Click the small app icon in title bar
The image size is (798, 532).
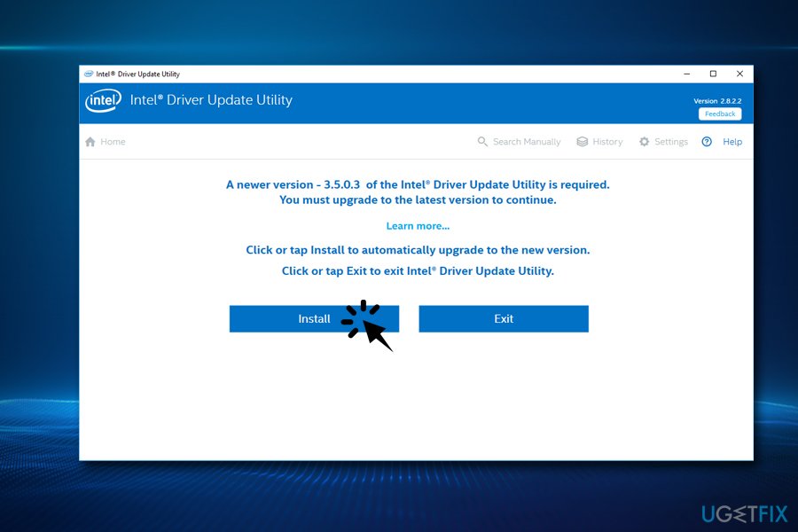[x=88, y=74]
